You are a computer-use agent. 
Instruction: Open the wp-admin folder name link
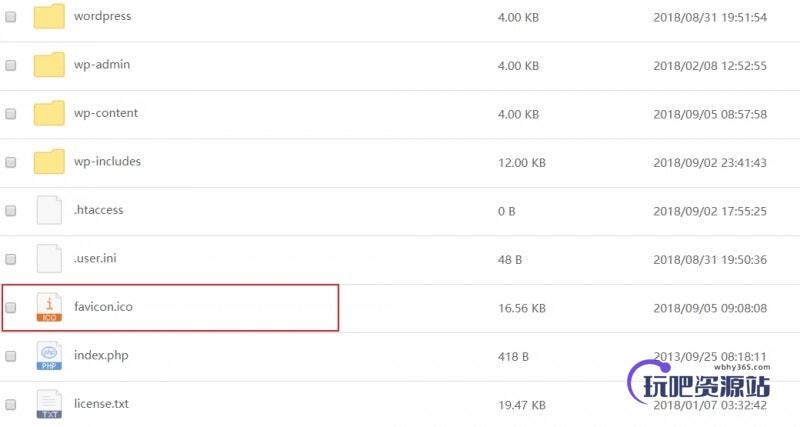coord(102,65)
